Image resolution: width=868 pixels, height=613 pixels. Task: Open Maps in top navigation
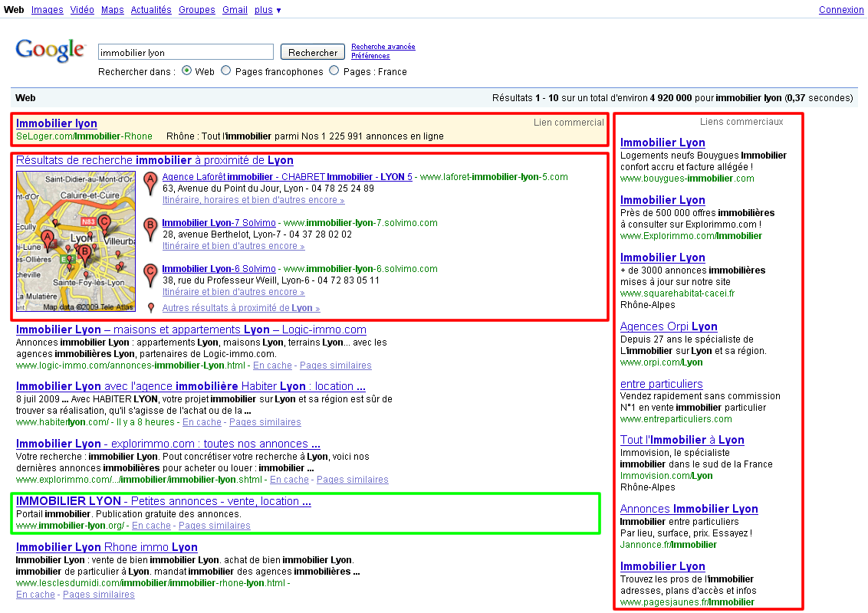coord(113,10)
